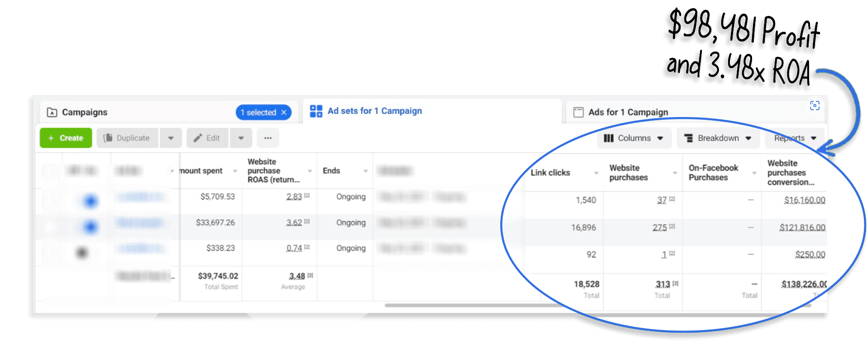Switch to the Ads for 1 Campaign tab

click(628, 112)
